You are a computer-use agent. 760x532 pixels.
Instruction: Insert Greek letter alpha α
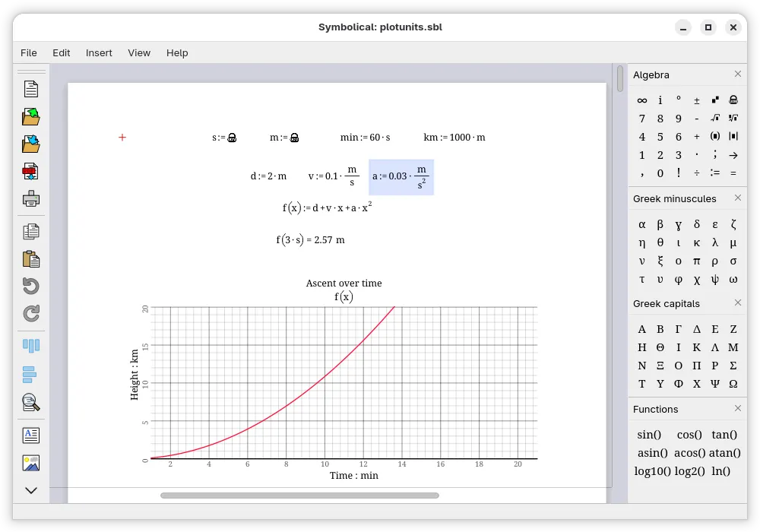pos(641,224)
